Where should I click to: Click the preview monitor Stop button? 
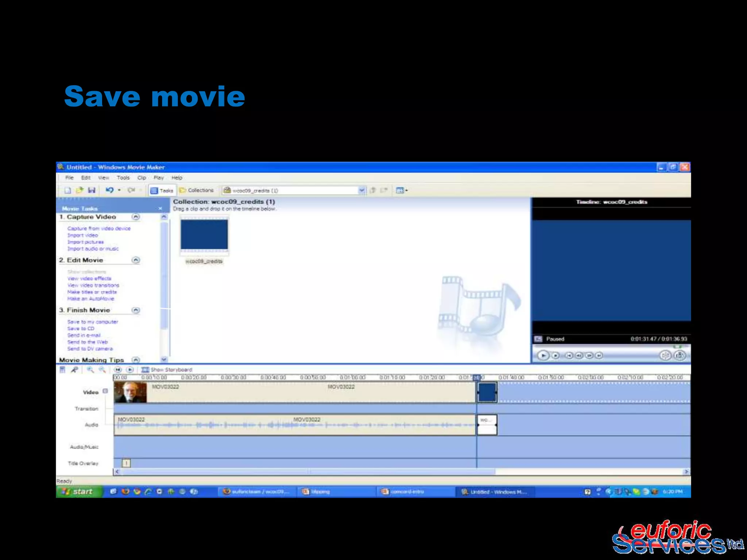(x=556, y=355)
